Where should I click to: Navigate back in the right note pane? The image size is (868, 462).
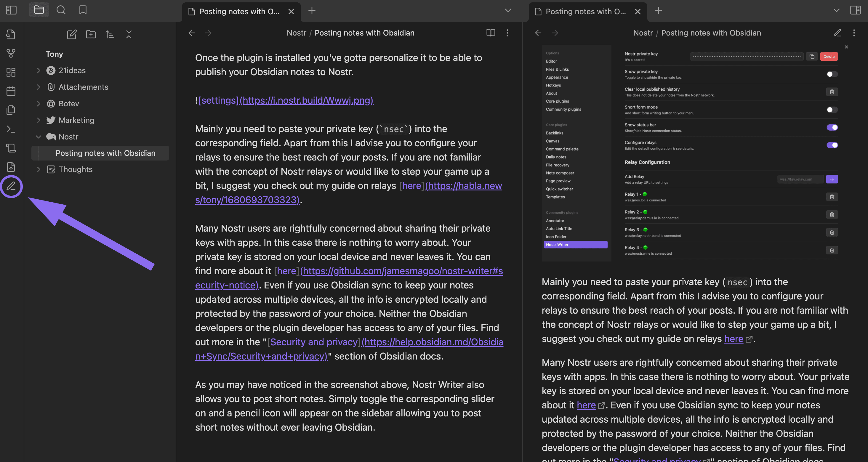pos(538,33)
